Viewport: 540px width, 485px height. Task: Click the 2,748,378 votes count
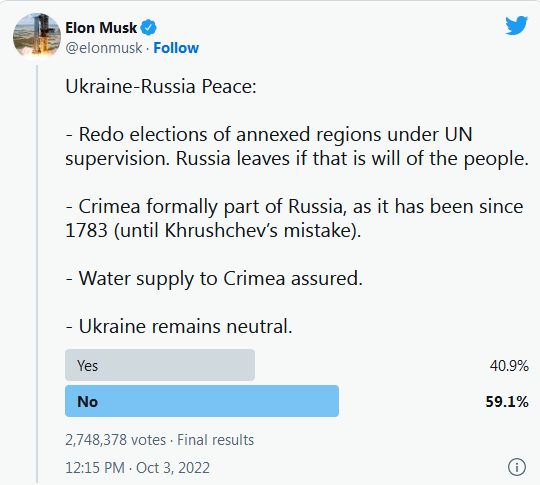(115, 440)
